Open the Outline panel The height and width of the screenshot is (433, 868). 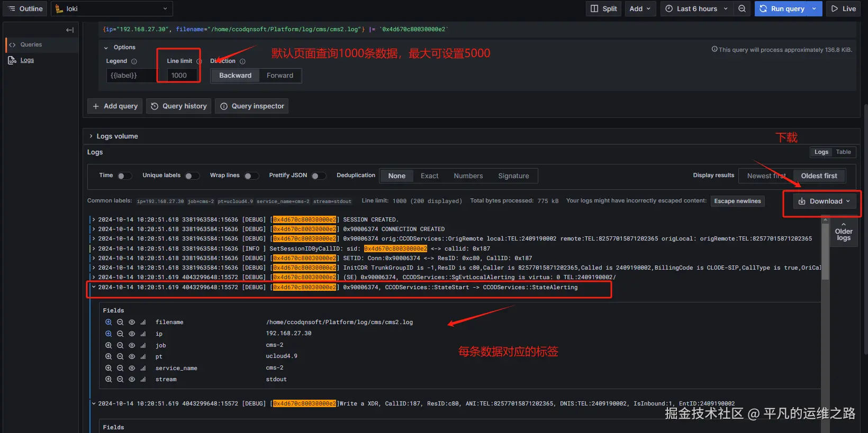coord(25,8)
